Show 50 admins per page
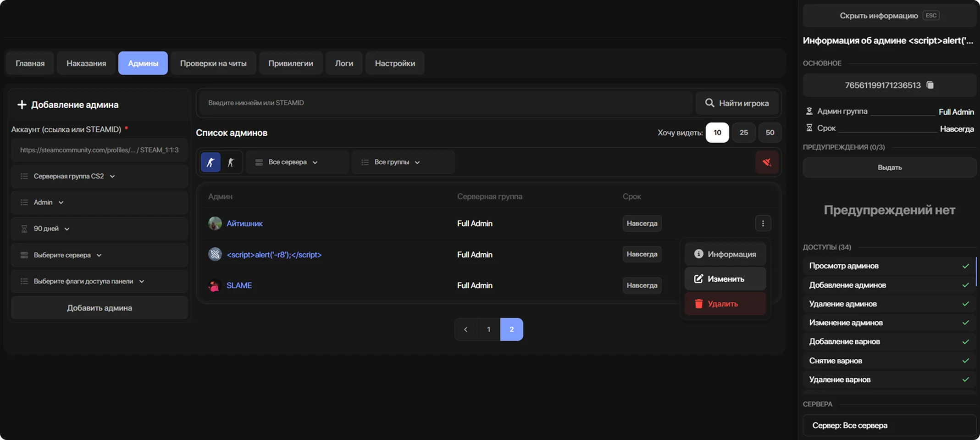980x440 pixels. pyautogui.click(x=770, y=133)
